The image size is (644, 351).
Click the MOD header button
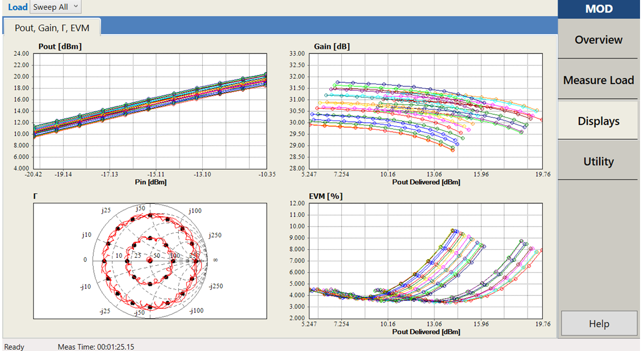point(599,9)
